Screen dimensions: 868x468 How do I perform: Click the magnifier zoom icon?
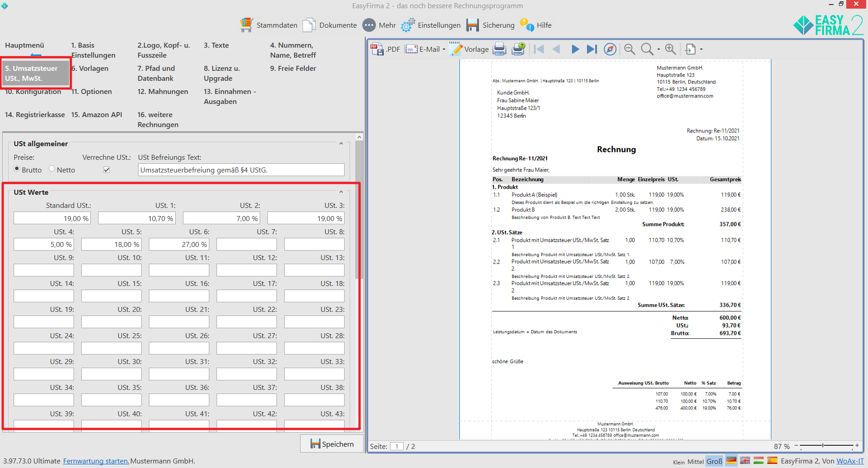tap(647, 49)
